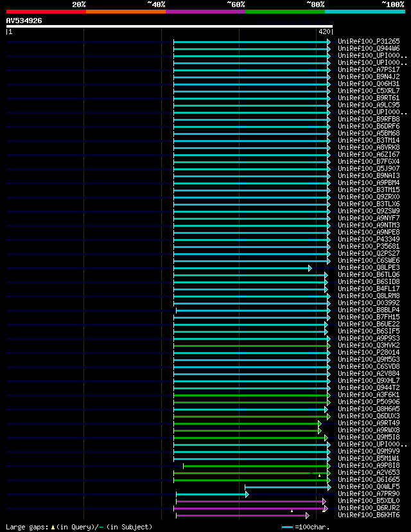
Task: Select UniRef100_A9NYF7 label
Action: 369,218
